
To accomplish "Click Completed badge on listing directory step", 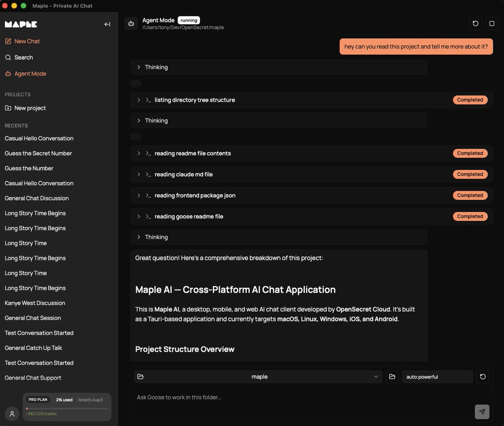I will 470,100.
